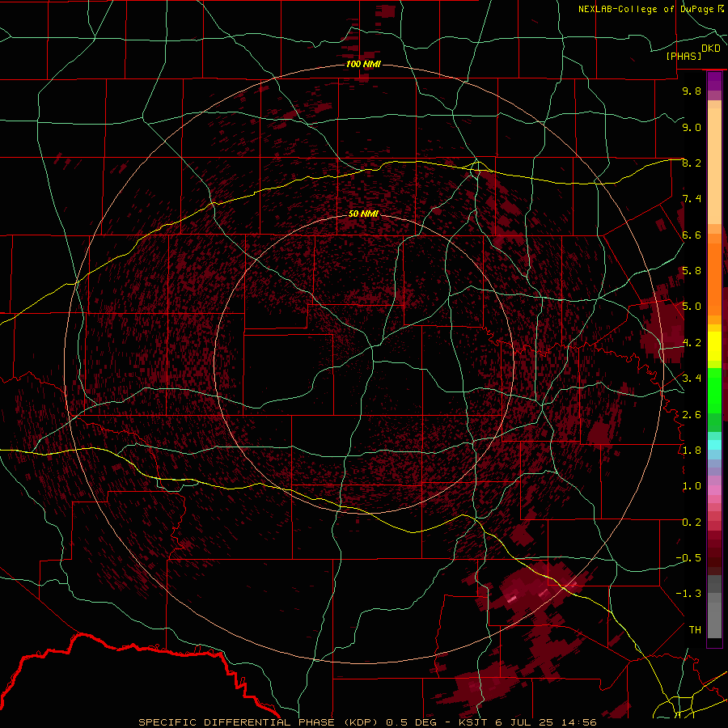This screenshot has height=728, width=728.
Task: Click the 5.8 scale value
Action: [692, 271]
